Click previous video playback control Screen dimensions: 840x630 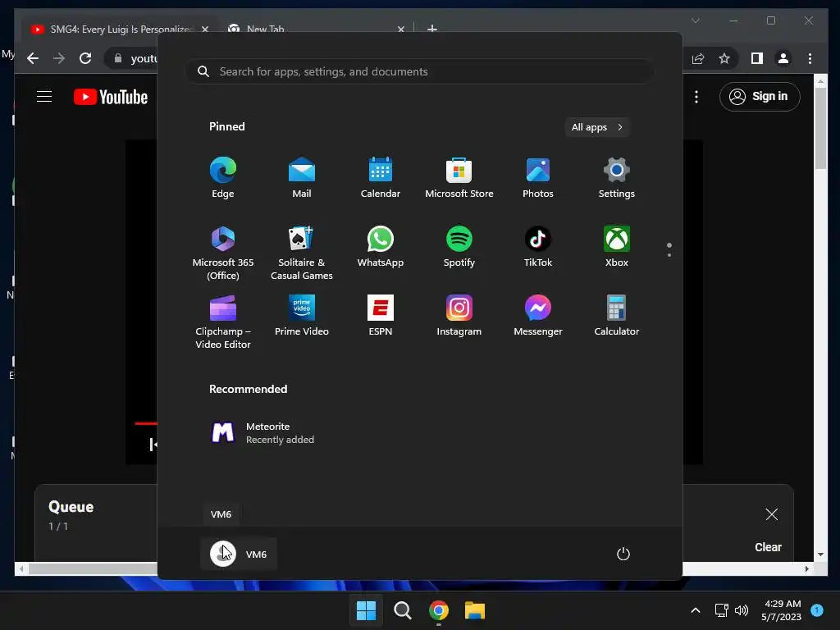[x=153, y=444]
